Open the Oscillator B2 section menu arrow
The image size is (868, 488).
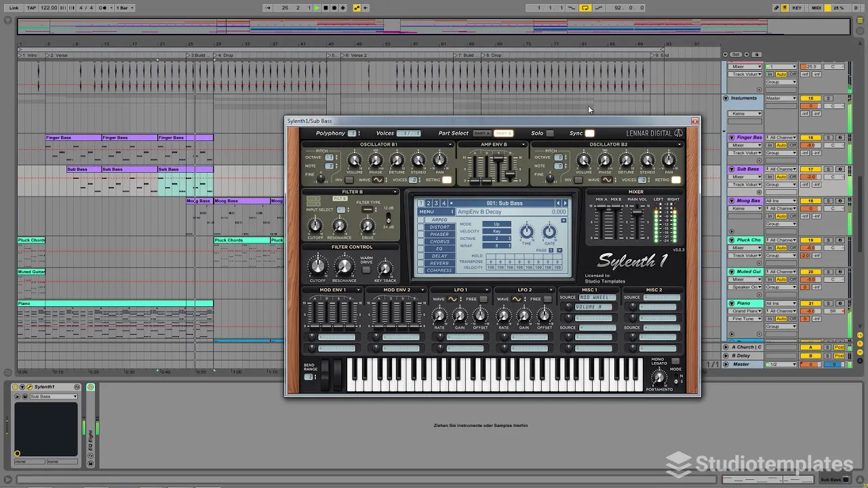679,144
